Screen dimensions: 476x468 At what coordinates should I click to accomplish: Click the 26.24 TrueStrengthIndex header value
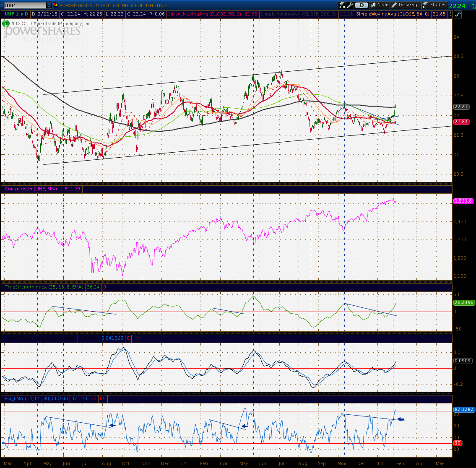(93, 287)
